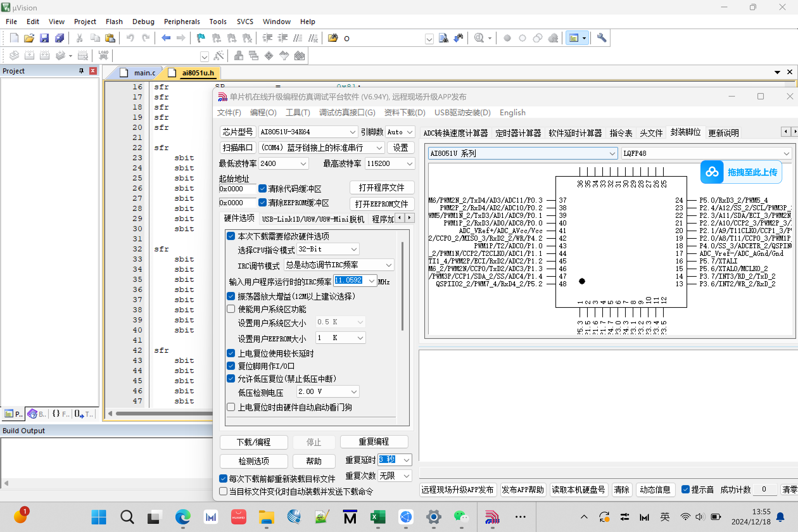Screen dimensions: 798x532
Task: Click the Paste clipboard icon
Action: [110, 38]
